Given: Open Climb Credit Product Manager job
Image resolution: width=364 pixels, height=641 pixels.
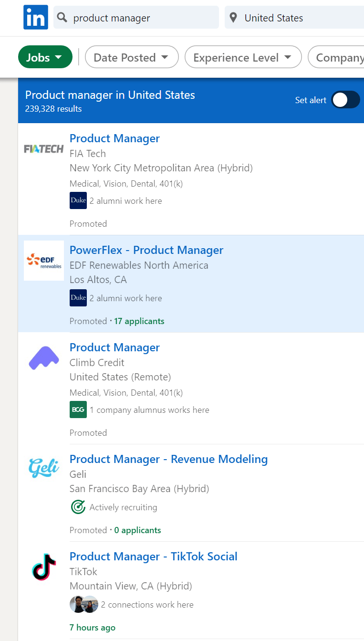Looking at the screenshot, I should pyautogui.click(x=114, y=347).
